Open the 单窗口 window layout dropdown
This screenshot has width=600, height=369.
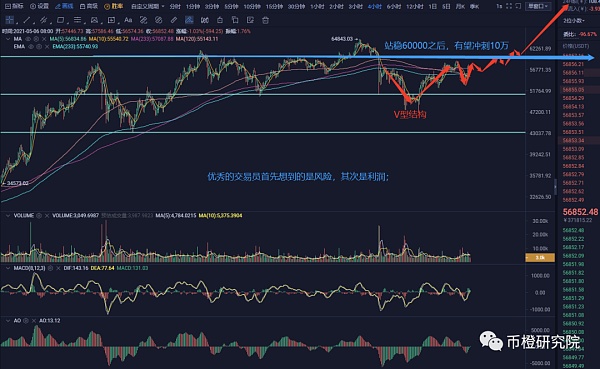coord(538,7)
